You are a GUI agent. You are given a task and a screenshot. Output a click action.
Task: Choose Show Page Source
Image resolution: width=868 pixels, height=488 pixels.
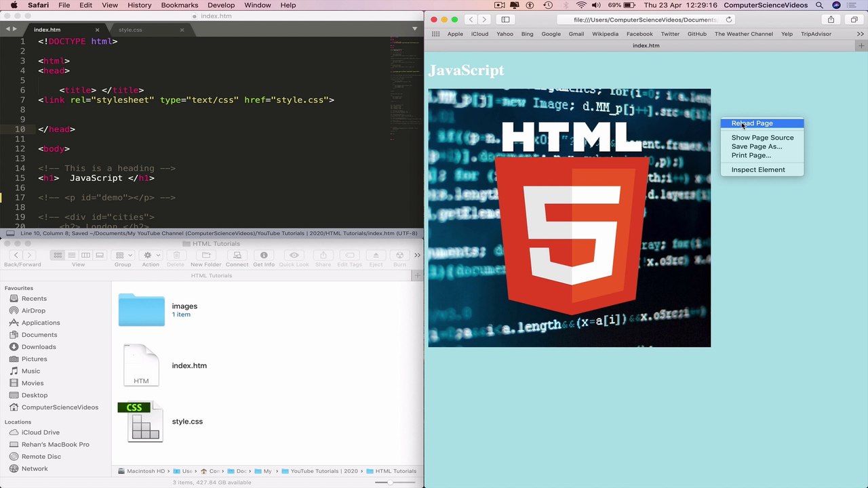[762, 138]
